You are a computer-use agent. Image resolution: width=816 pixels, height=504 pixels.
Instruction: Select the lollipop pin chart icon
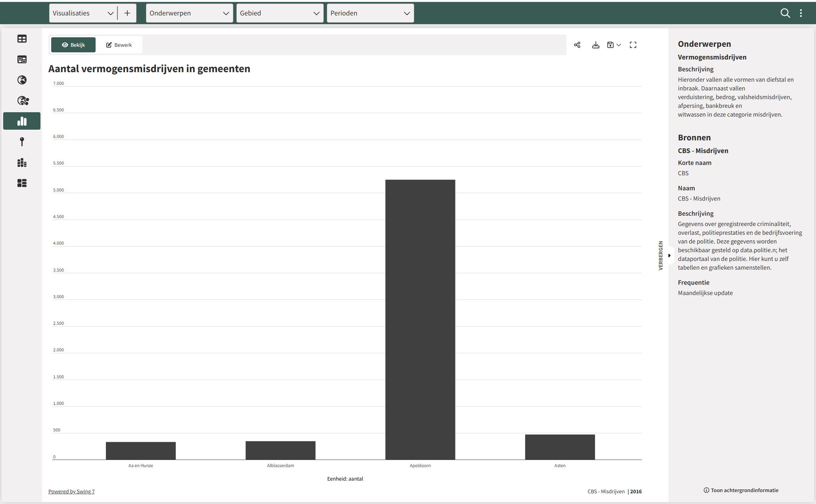[22, 142]
